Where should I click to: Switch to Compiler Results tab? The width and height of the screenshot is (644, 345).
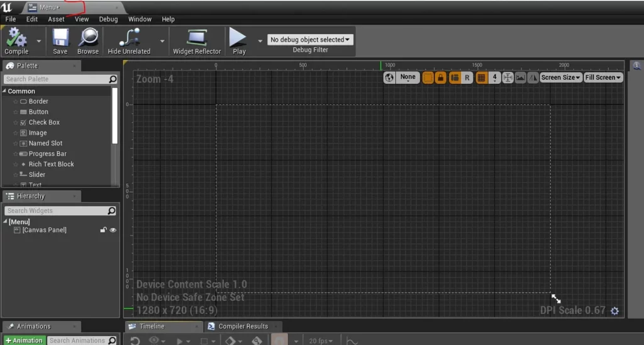[243, 326]
